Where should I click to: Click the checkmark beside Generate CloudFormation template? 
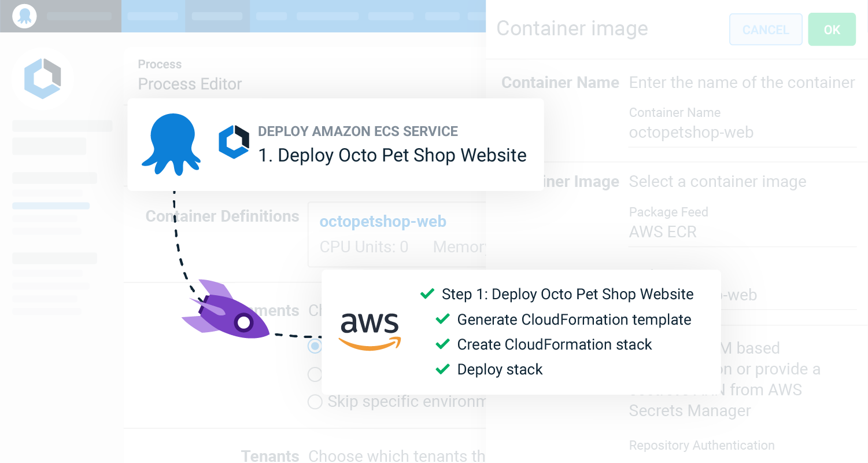click(443, 319)
